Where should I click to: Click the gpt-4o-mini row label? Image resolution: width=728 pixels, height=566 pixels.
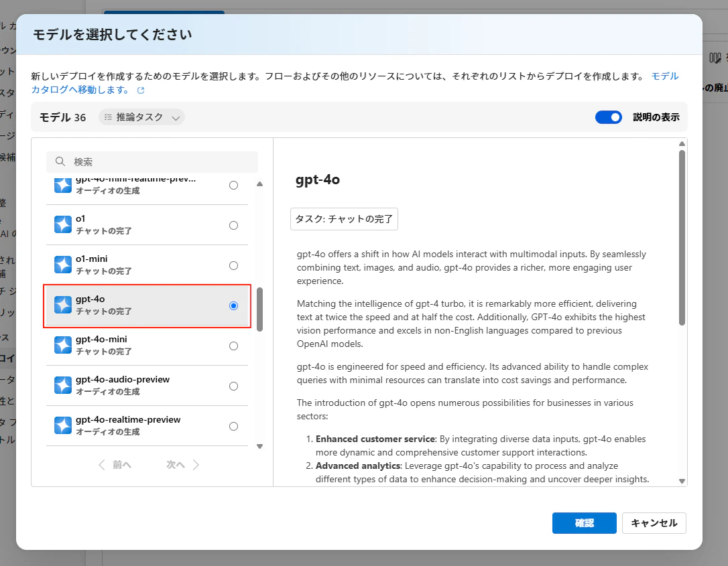click(x=101, y=339)
